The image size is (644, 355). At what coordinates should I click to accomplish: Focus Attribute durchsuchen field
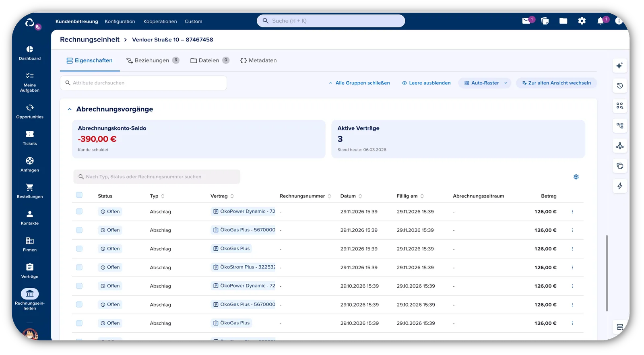143,83
